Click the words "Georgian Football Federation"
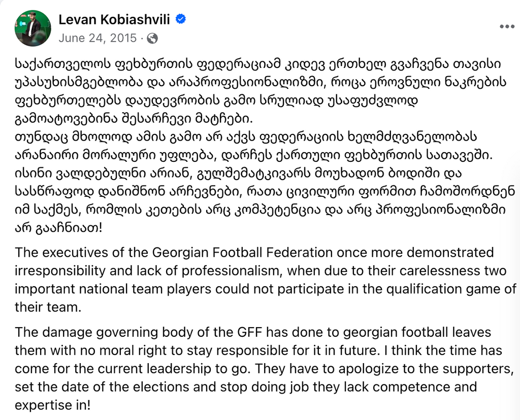This screenshot has height=420, width=520. pos(242,253)
